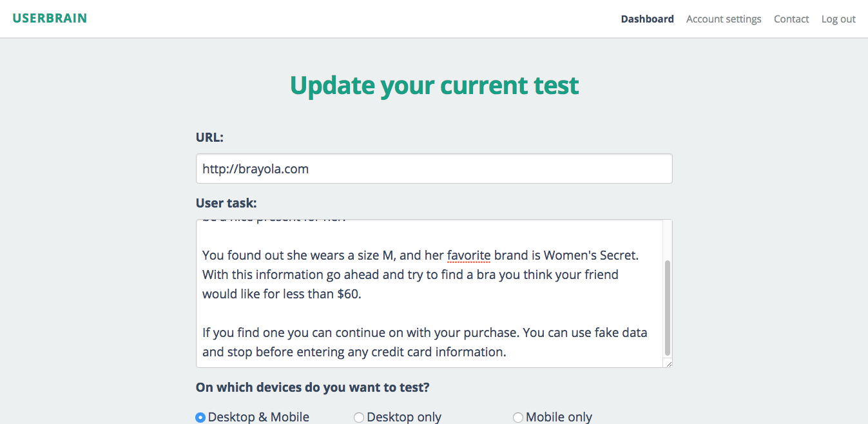Choose the Desktop only option
The height and width of the screenshot is (424, 868).
tap(359, 418)
